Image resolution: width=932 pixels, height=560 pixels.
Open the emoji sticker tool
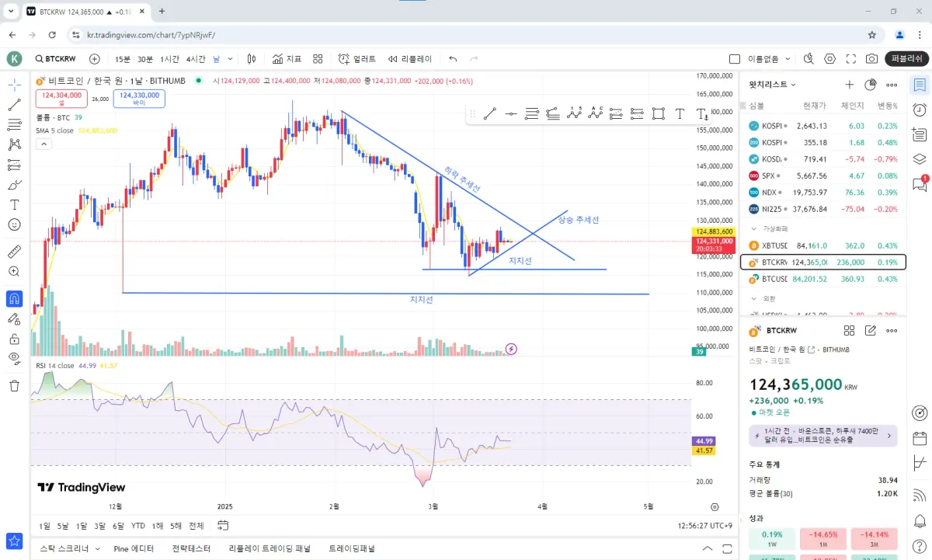pyautogui.click(x=14, y=224)
